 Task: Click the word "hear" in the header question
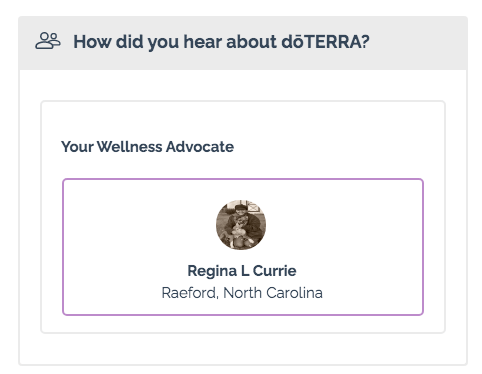click(x=203, y=42)
